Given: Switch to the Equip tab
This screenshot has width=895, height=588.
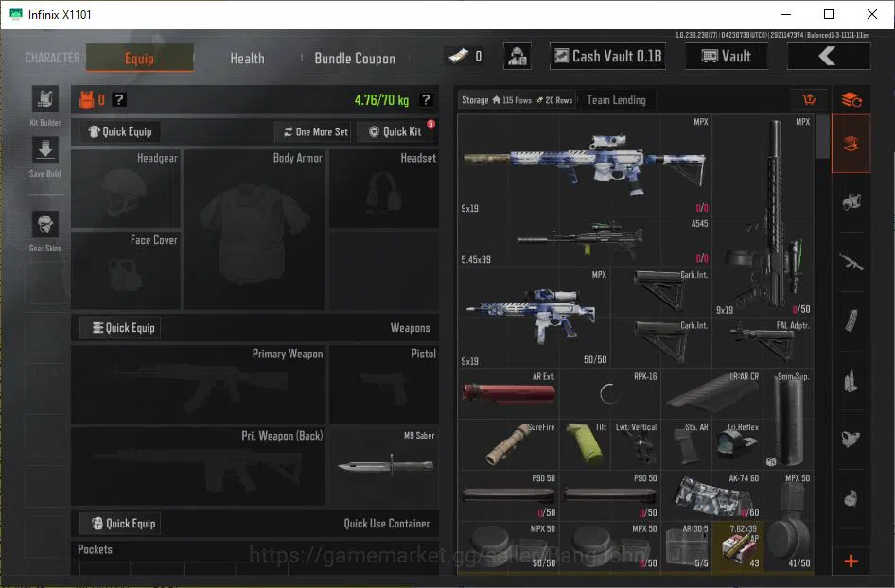Looking at the screenshot, I should pos(140,58).
